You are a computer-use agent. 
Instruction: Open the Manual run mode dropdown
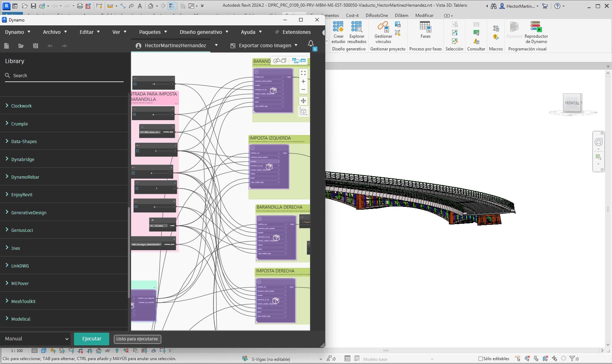pos(37,339)
